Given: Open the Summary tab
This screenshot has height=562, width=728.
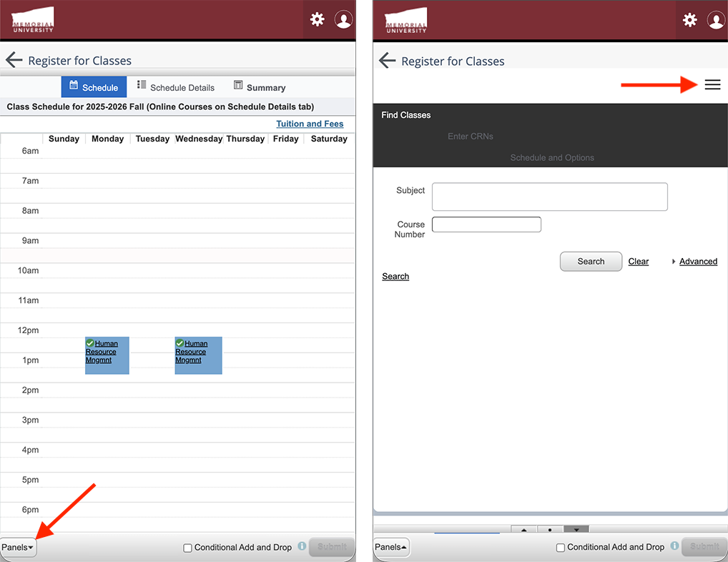Looking at the screenshot, I should click(260, 87).
